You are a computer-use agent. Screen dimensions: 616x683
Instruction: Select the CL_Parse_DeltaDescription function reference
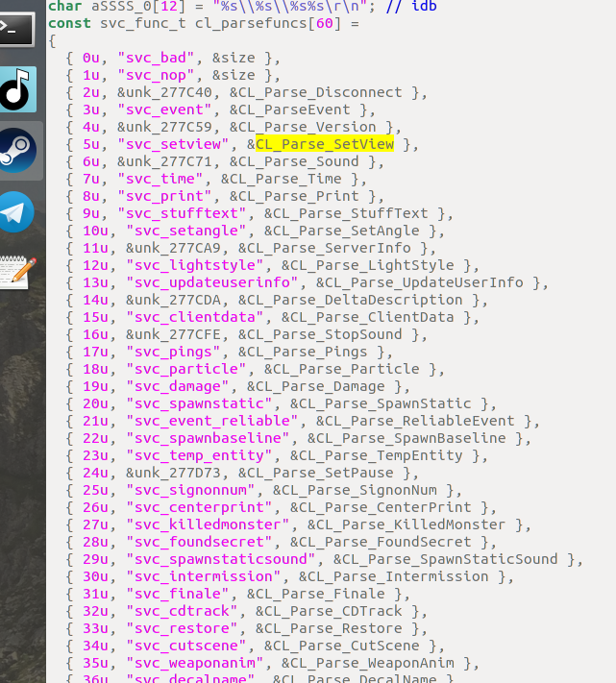360,300
